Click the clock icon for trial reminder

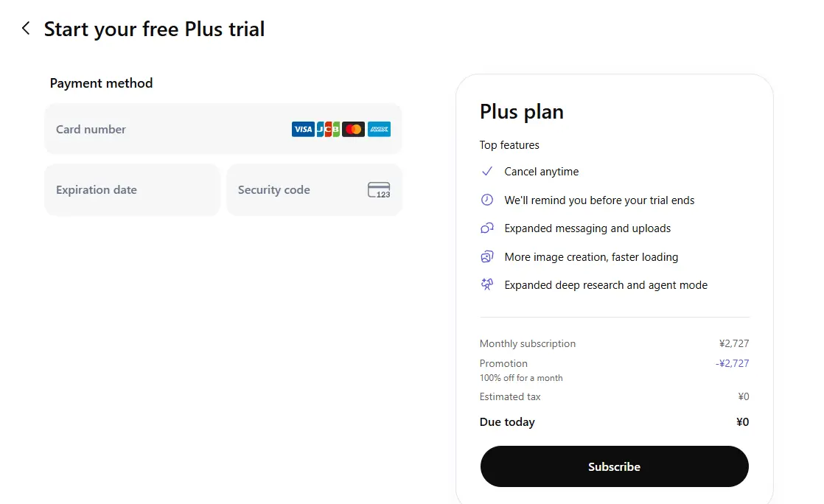pyautogui.click(x=487, y=200)
